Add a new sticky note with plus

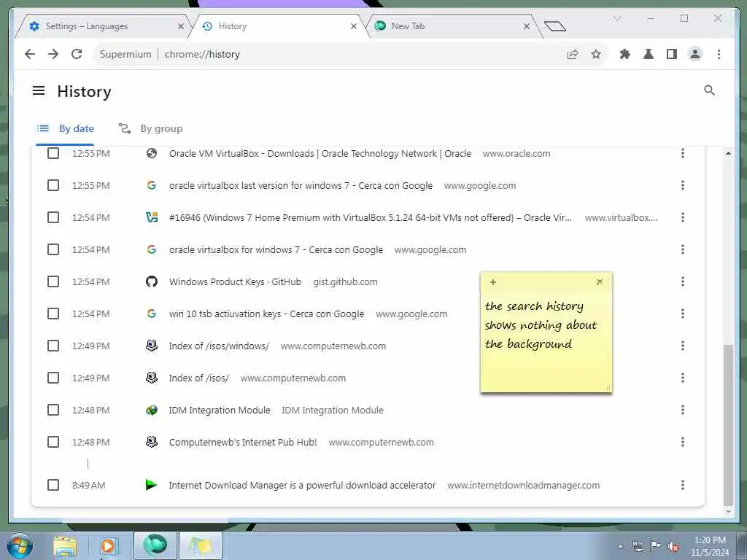click(x=493, y=282)
